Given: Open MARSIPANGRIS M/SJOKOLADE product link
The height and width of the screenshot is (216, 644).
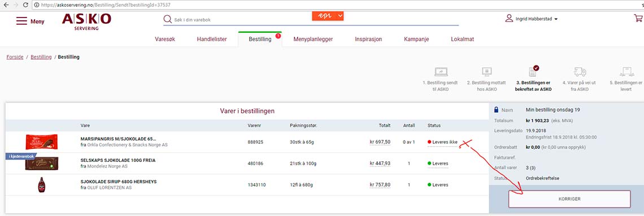Looking at the screenshot, I should pyautogui.click(x=118, y=139).
